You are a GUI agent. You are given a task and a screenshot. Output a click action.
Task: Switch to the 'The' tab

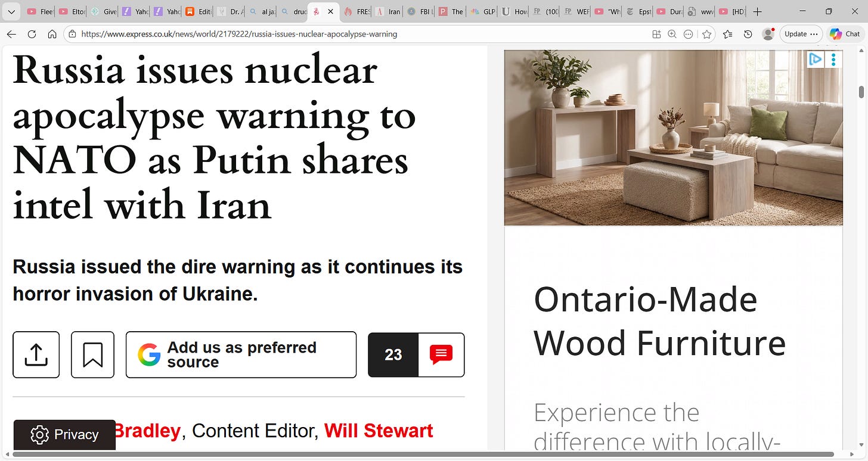(x=451, y=11)
